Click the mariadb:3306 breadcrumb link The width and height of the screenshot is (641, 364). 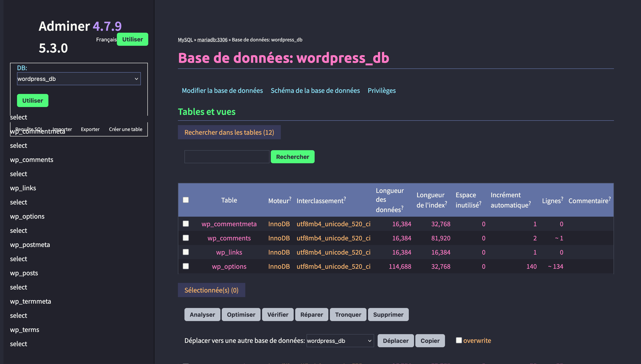(x=212, y=39)
